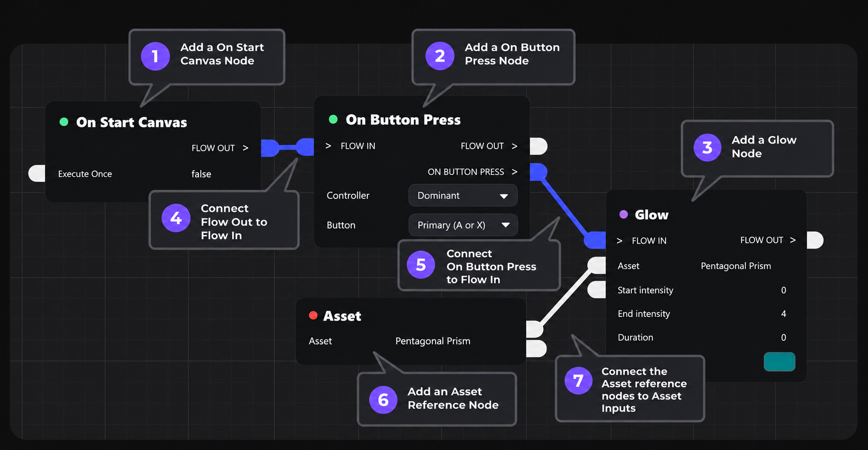
Task: Click the Asset node's lower output port
Action: [x=536, y=348]
